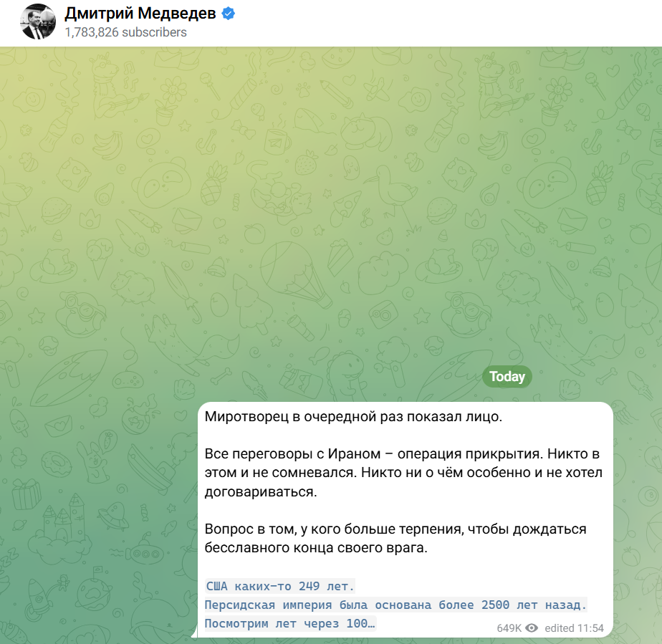Screen dimensions: 662x644
Task: Click empty header area beside channel name
Action: tap(448, 23)
